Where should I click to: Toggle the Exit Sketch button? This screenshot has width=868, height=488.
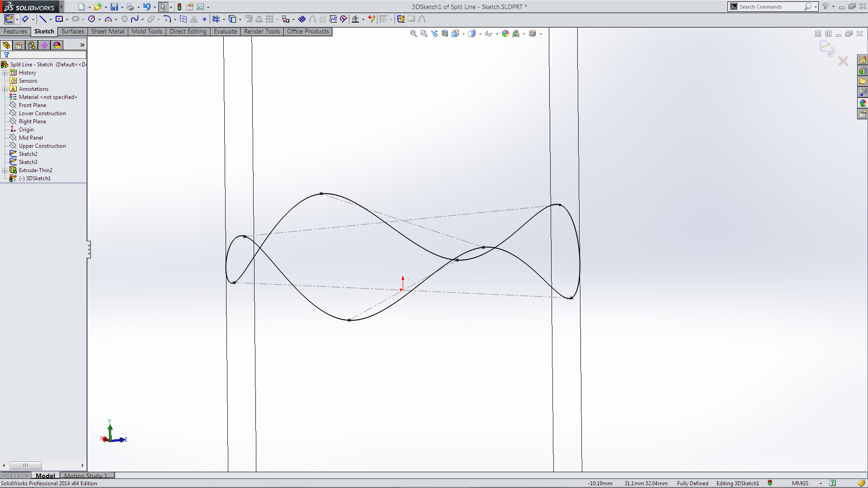(9, 19)
